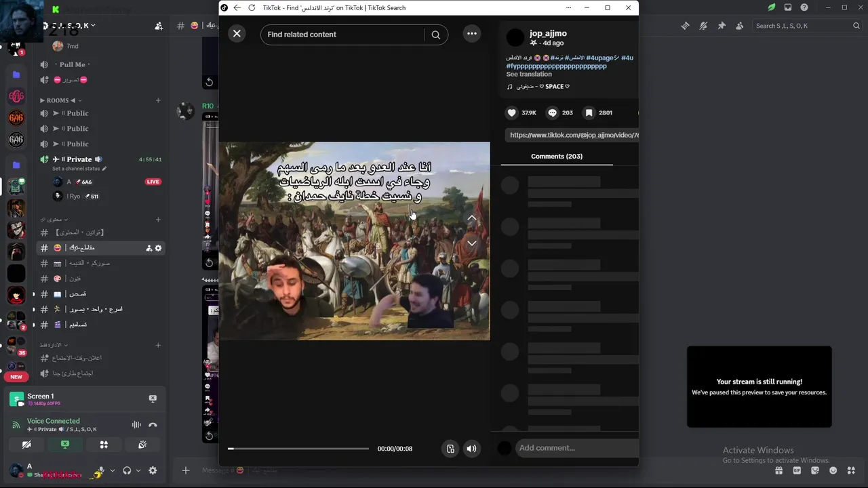
Task: Go to previous video with up arrow
Action: (x=472, y=218)
